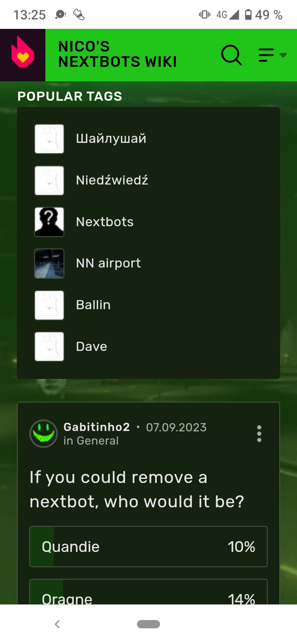Viewport: 297px width, 644px height.
Task: Select the Nextbots tag label
Action: [105, 222]
